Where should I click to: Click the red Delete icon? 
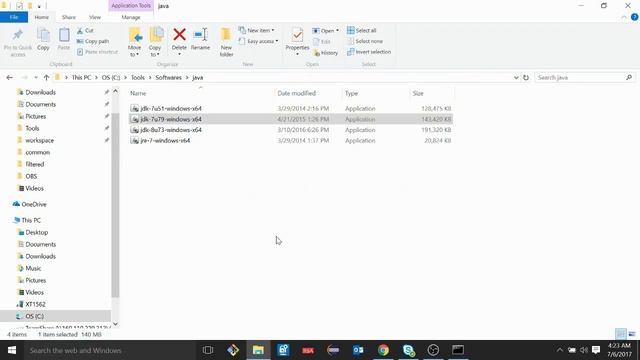coord(179,35)
